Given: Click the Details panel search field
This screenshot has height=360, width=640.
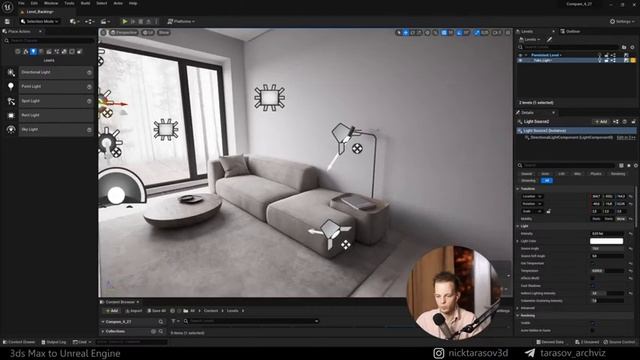Looking at the screenshot, I should click(x=567, y=165).
